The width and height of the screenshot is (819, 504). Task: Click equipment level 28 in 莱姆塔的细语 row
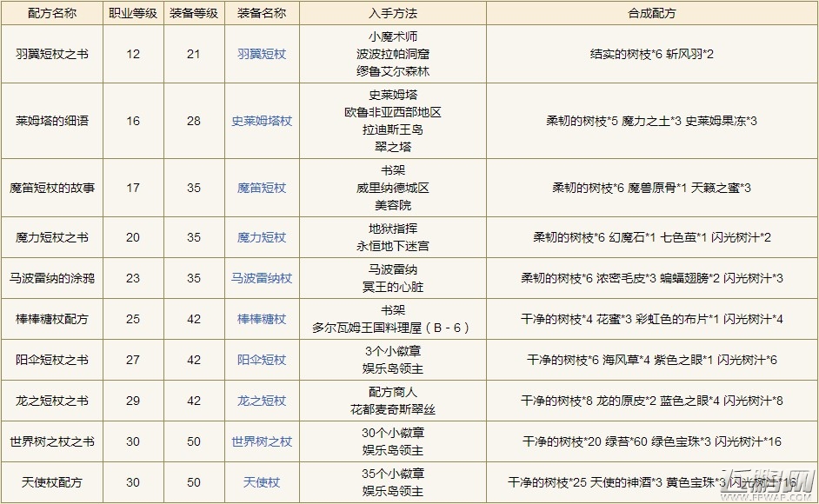[194, 121]
